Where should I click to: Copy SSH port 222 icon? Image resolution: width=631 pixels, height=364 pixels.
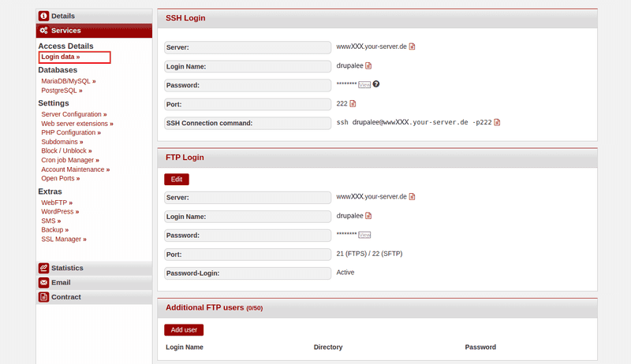click(x=353, y=104)
